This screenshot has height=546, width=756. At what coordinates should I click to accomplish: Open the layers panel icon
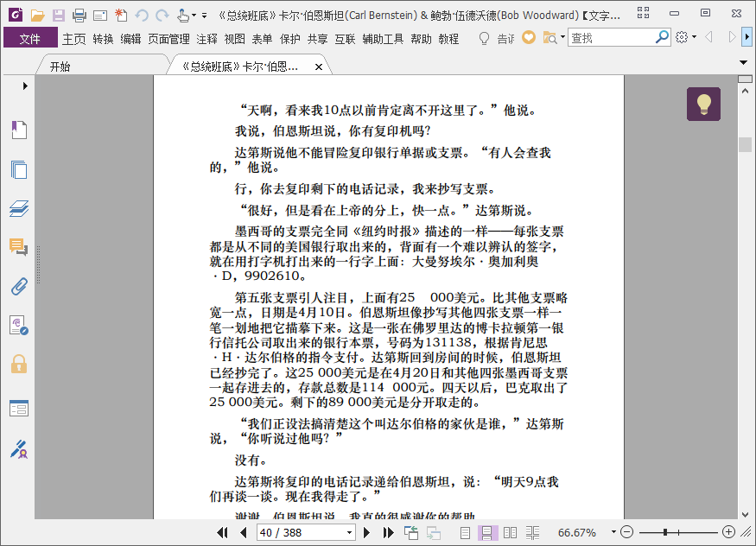(19, 209)
